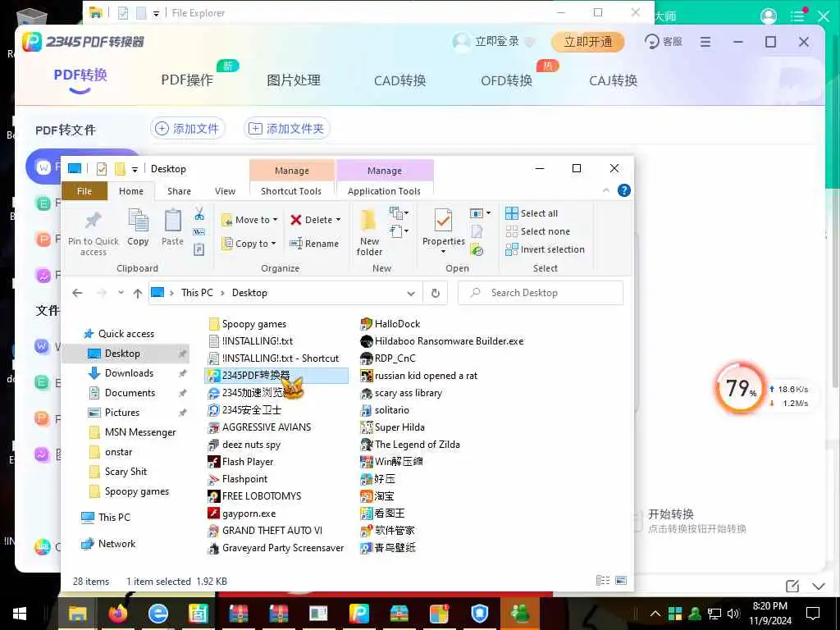
Task: Click the 添加文件夹 button
Action: 287,129
